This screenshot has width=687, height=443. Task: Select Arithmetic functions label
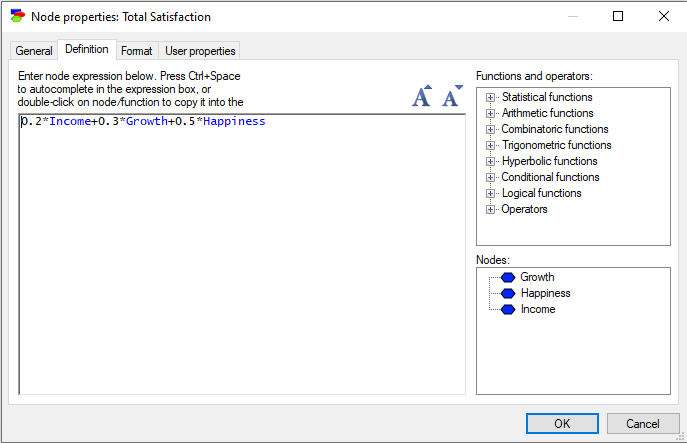point(547,113)
